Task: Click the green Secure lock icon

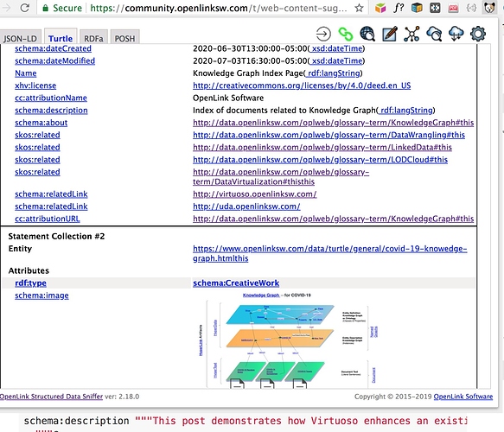Action: [46, 8]
